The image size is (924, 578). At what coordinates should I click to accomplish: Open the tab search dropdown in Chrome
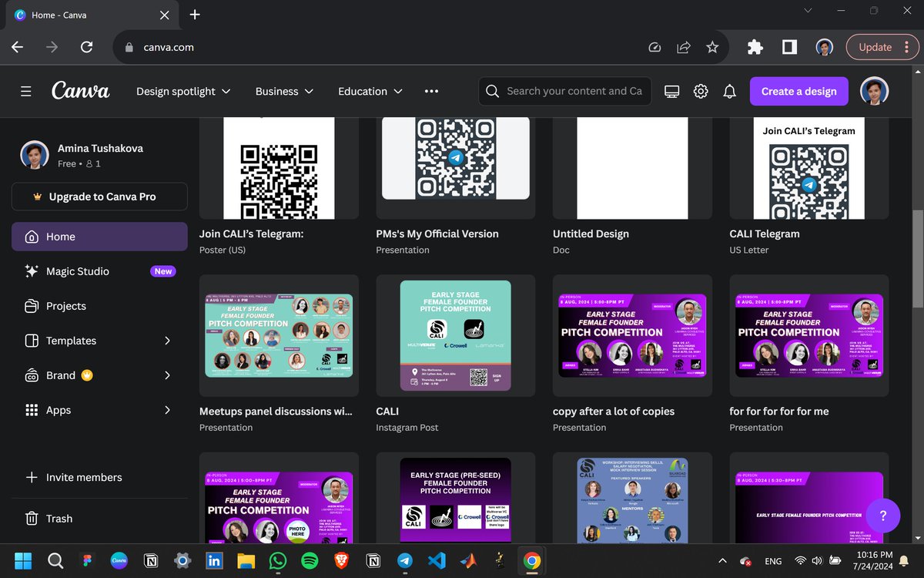[x=807, y=11]
